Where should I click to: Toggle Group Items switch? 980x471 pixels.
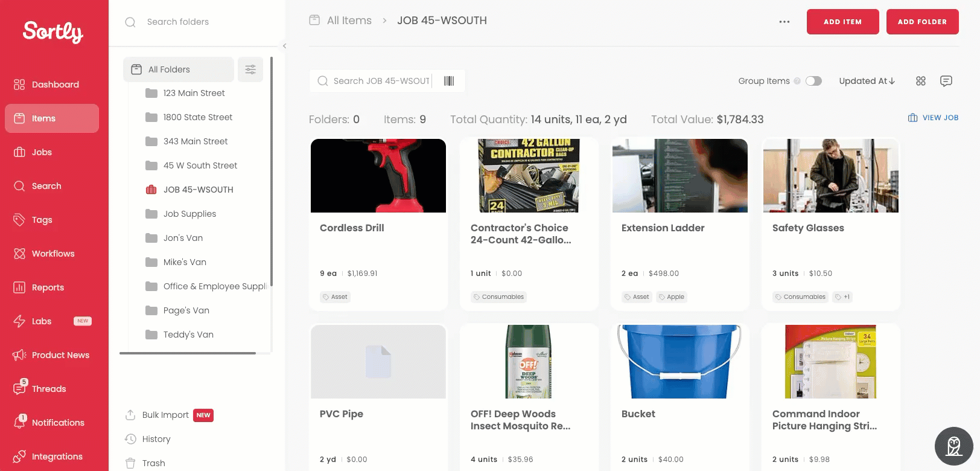813,81
